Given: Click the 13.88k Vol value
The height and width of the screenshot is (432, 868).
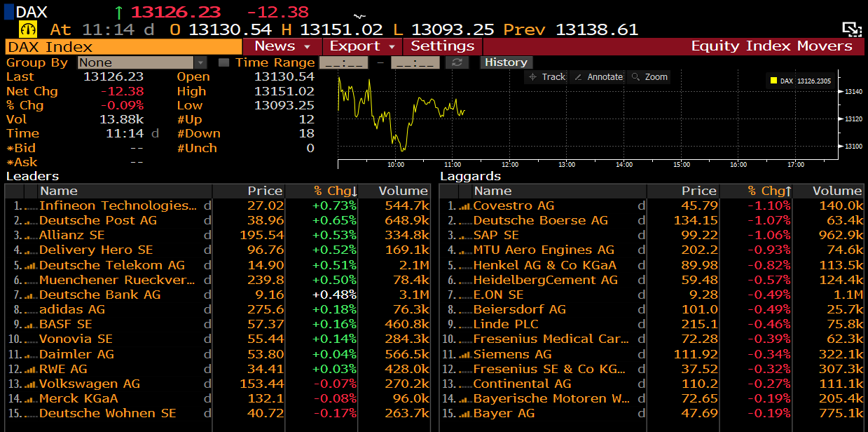Looking at the screenshot, I should coord(121,120).
